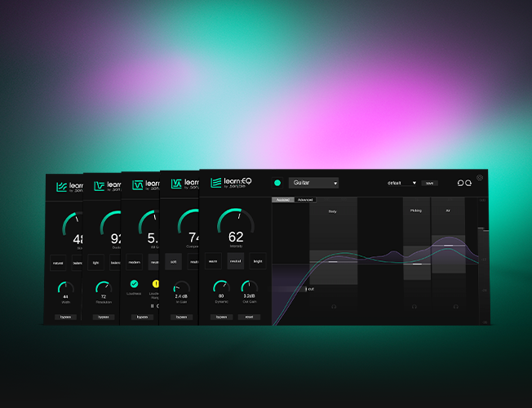Image resolution: width=532 pixels, height=408 pixels.
Task: Select the modern style button
Action: click(134, 262)
